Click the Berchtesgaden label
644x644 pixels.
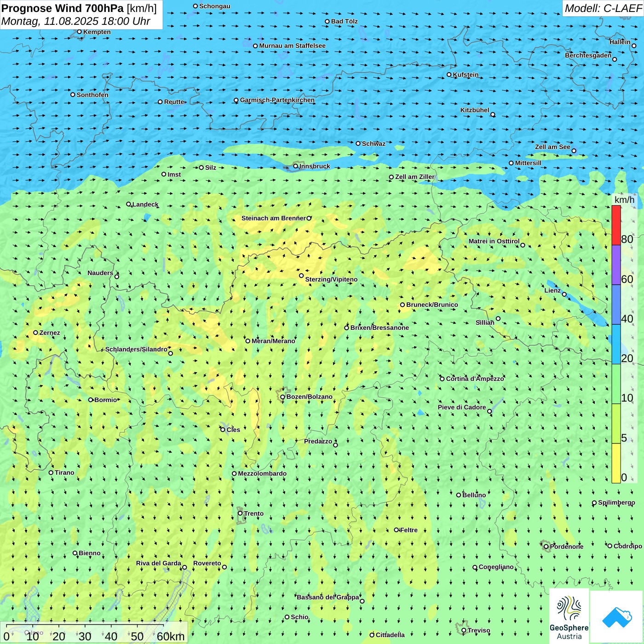[x=588, y=55]
